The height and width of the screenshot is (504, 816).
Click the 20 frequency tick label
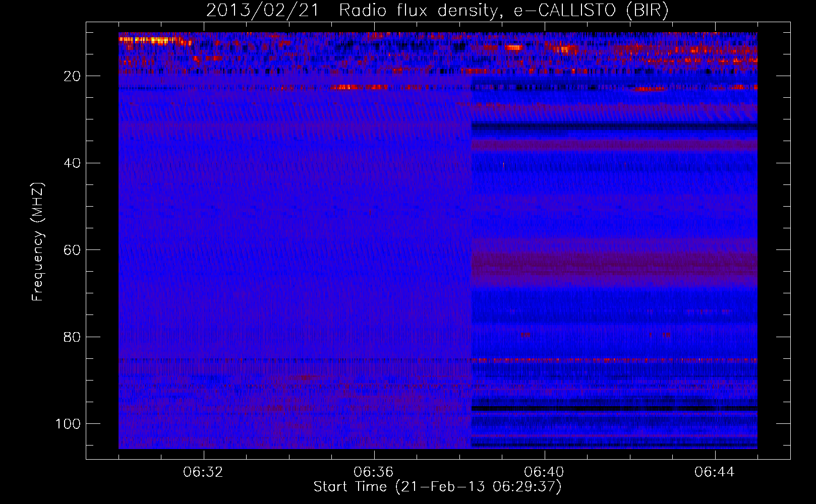tap(72, 76)
